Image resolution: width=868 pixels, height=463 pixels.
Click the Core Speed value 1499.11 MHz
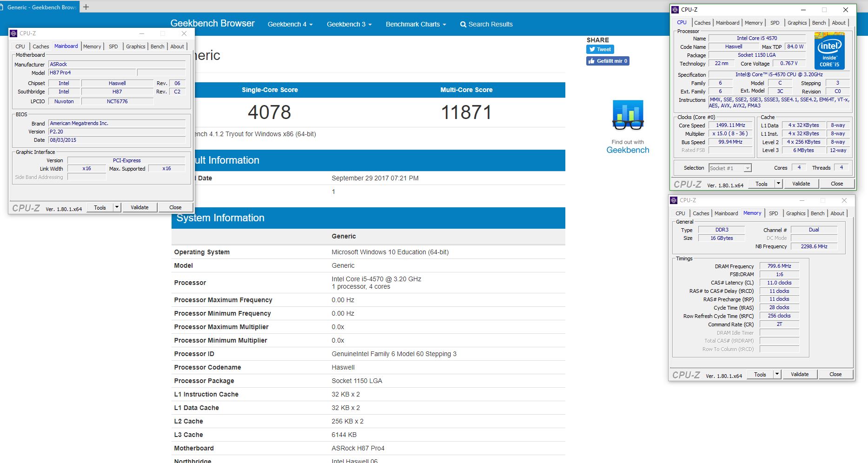tap(730, 126)
